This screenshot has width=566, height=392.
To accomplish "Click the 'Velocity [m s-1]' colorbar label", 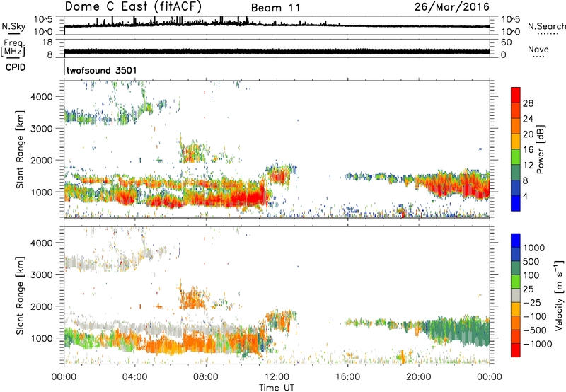I will (x=559, y=295).
